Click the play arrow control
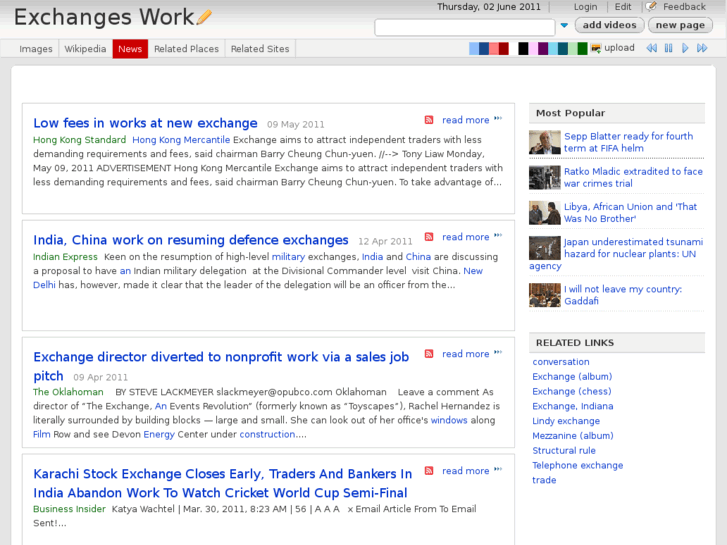 pyautogui.click(x=685, y=48)
